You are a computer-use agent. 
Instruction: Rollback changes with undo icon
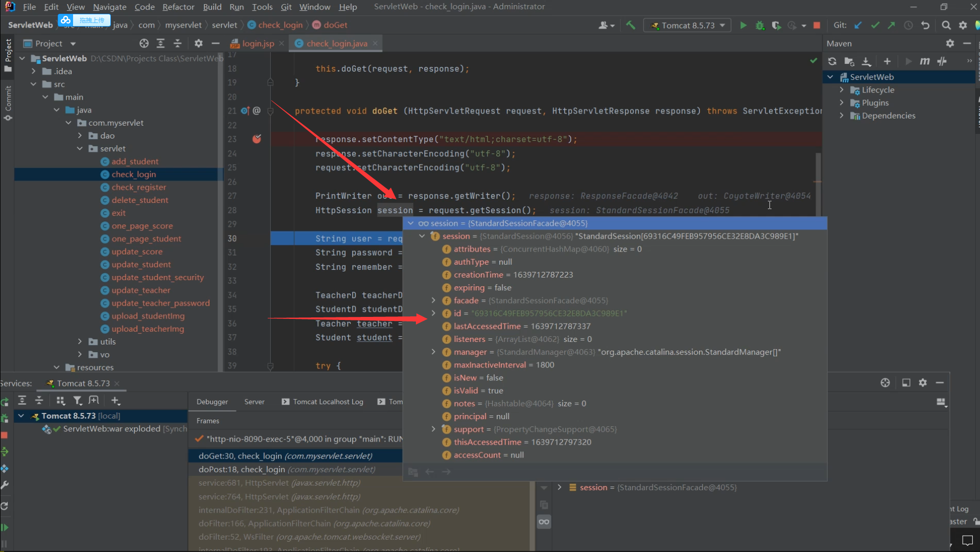(x=925, y=25)
